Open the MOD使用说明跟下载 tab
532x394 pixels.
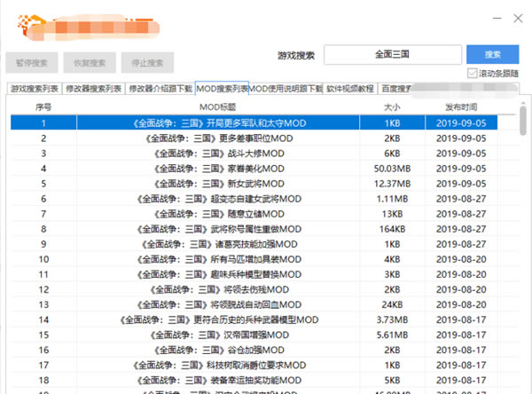pos(286,89)
